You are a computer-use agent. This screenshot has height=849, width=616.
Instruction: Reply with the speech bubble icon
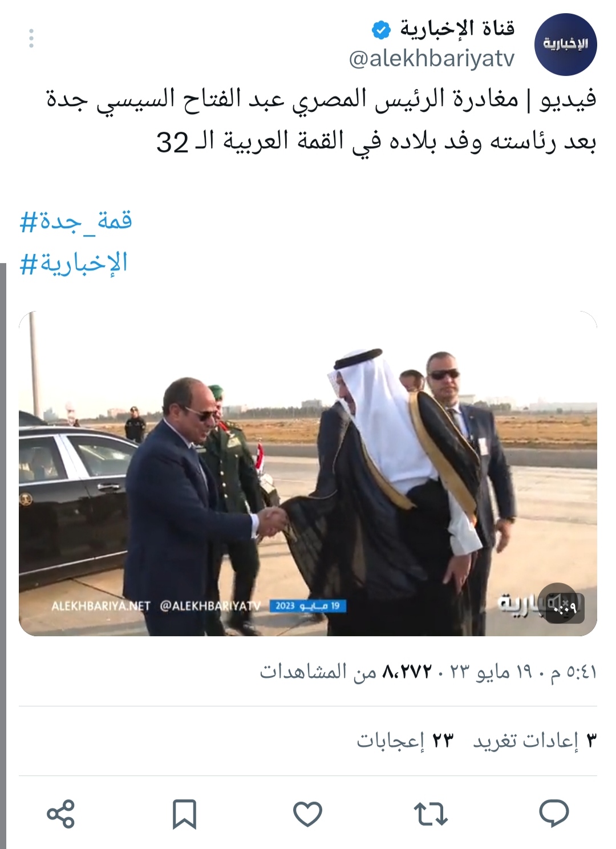554,814
